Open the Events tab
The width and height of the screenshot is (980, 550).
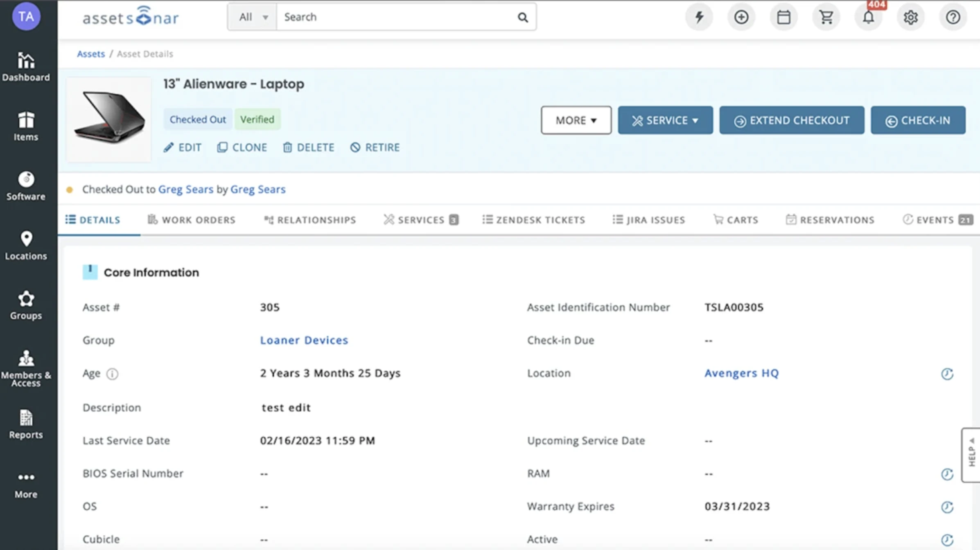tap(937, 220)
